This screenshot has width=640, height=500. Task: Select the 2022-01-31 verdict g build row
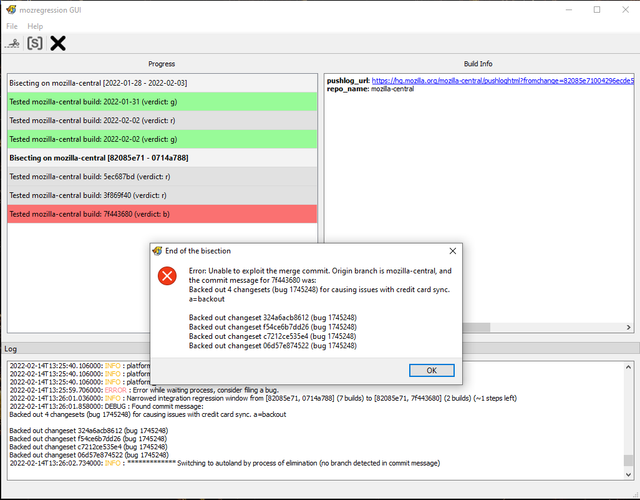click(x=162, y=102)
